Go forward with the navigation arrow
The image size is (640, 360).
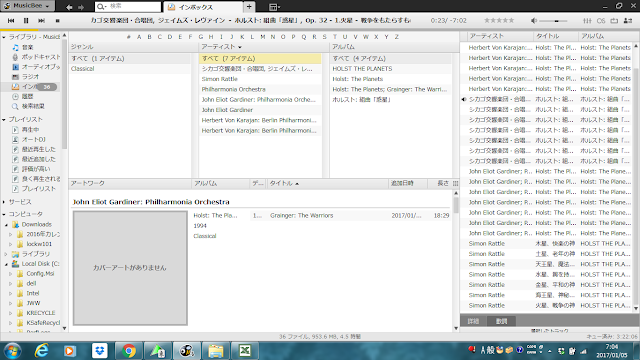pos(81,7)
